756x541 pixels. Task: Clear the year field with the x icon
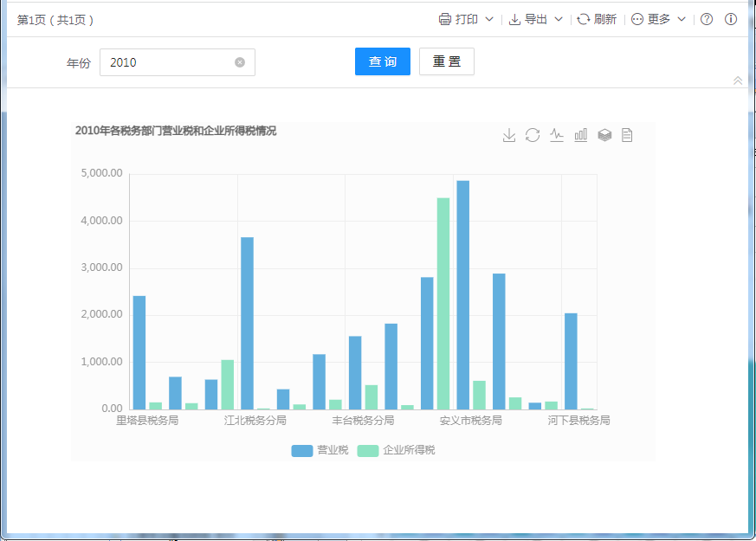[240, 62]
